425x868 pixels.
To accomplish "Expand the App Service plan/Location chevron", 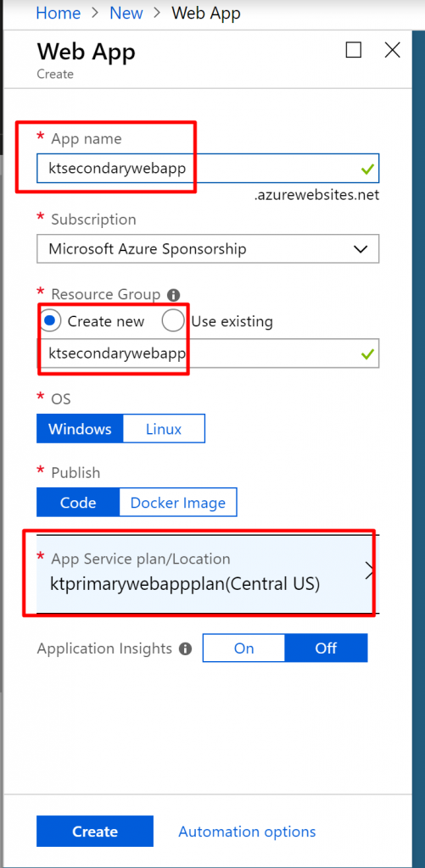I will click(371, 573).
